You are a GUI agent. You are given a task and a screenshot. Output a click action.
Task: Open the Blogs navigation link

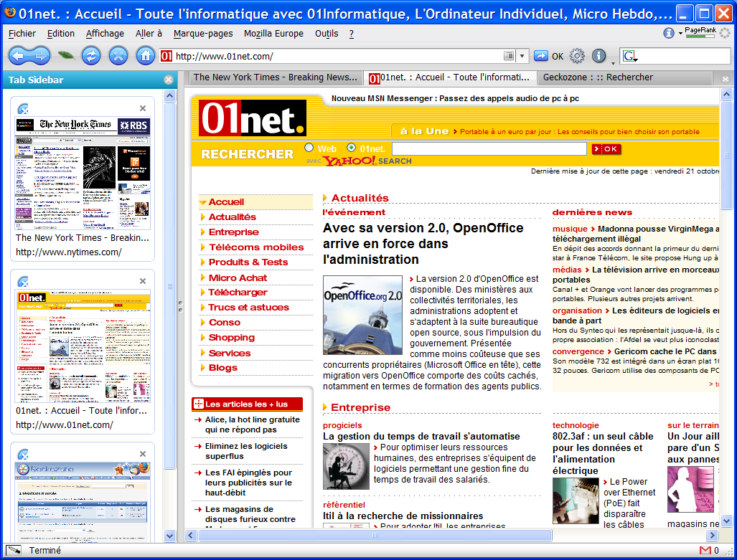pyautogui.click(x=222, y=367)
